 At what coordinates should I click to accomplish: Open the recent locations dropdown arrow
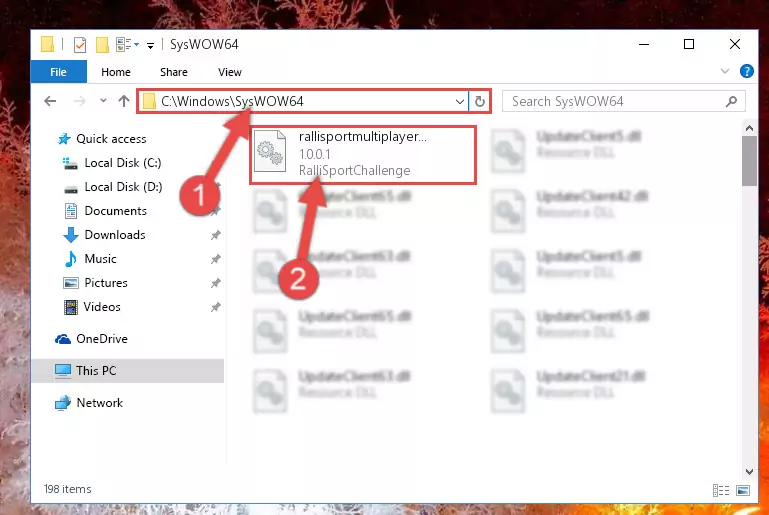click(103, 101)
